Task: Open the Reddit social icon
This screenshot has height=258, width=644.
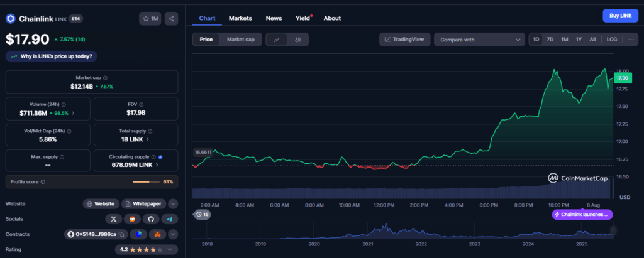Action: click(x=132, y=219)
